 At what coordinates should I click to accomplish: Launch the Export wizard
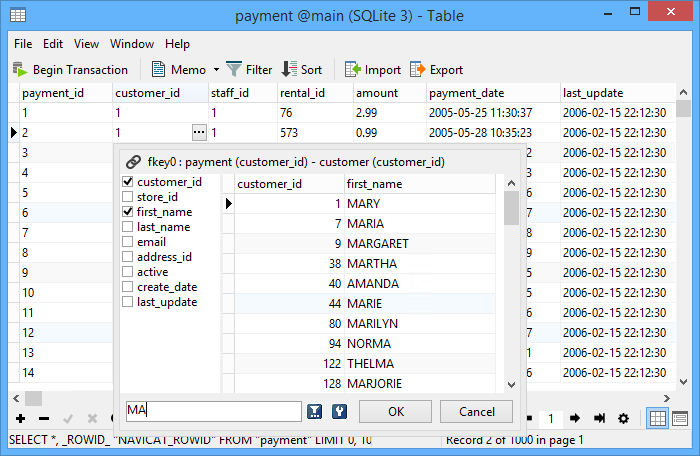tap(437, 70)
